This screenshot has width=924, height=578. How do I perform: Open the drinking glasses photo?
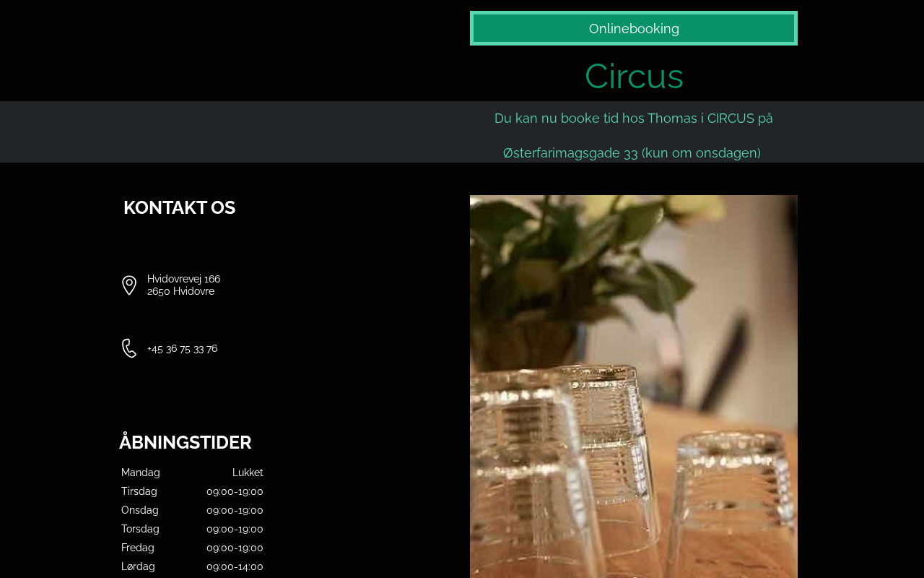pyautogui.click(x=634, y=387)
